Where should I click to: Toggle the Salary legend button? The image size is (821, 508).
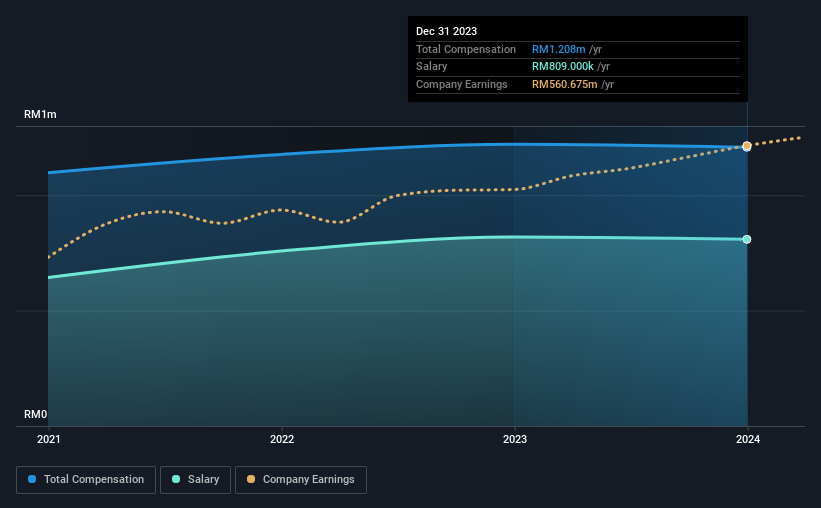click(195, 480)
